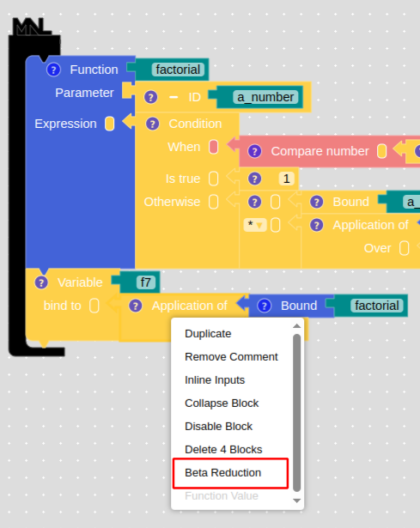Click help icon on Variable block
The width and height of the screenshot is (420, 528).
[x=41, y=282]
